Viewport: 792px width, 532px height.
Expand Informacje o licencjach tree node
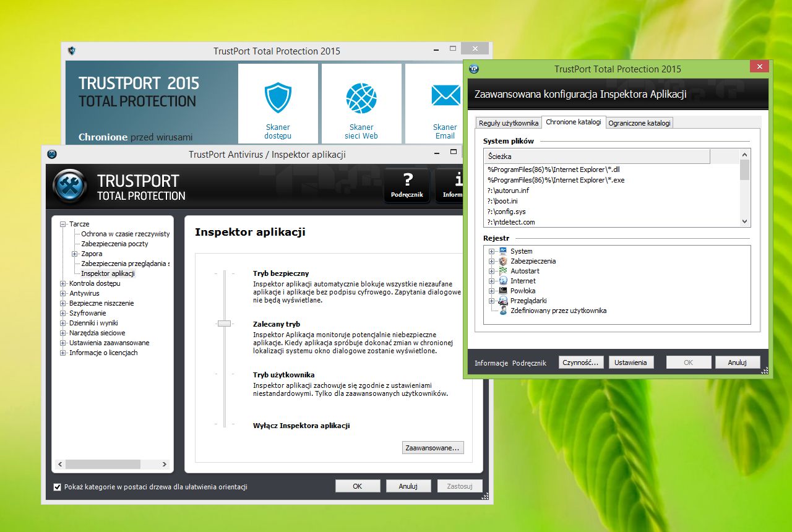[x=63, y=353]
